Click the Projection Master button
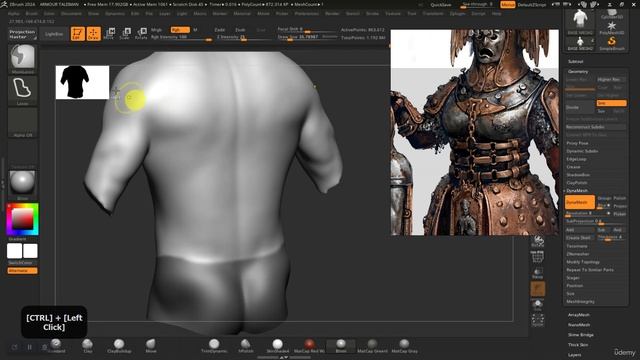 (x=22, y=34)
